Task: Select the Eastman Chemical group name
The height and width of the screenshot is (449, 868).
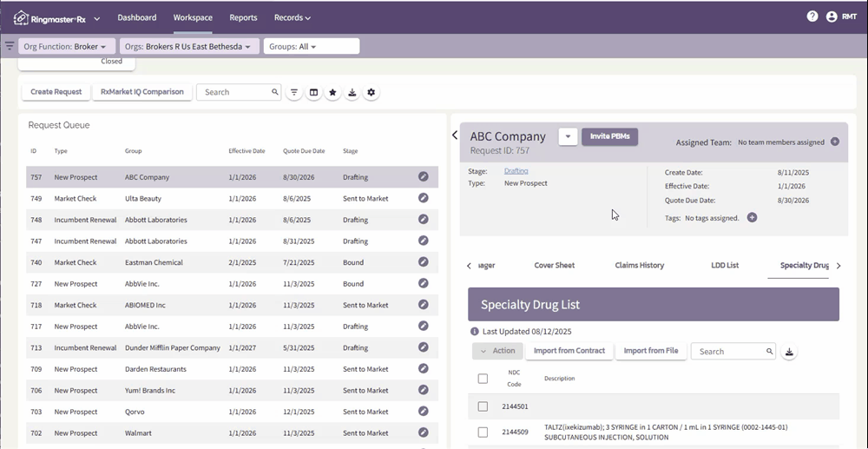Action: pyautogui.click(x=154, y=262)
